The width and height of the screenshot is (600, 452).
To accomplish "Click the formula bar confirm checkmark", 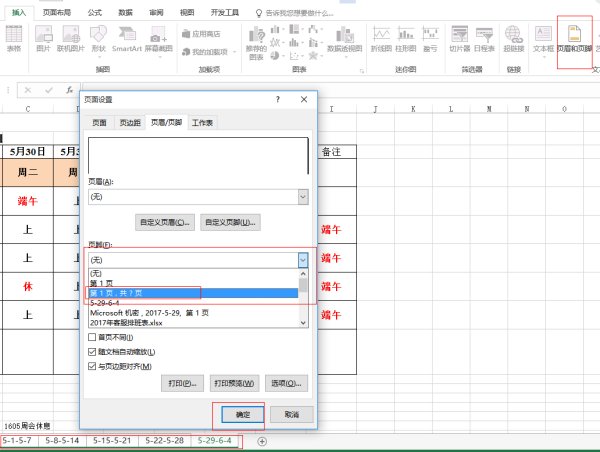I will 49,90.
